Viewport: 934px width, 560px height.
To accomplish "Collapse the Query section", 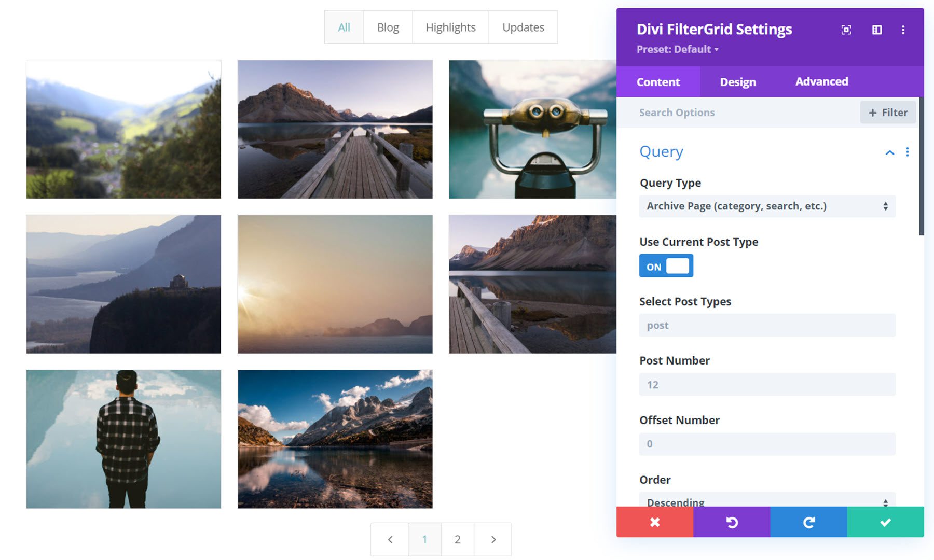I will tap(889, 152).
